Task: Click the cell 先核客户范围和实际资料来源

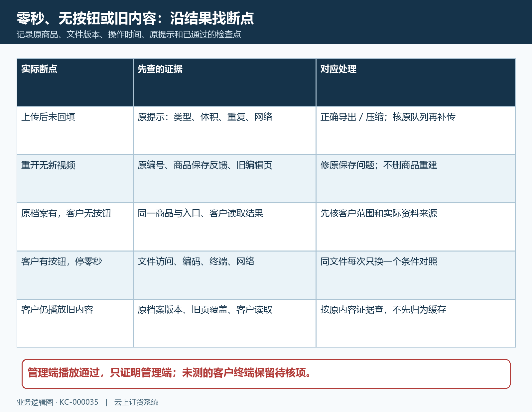Action: tap(416, 227)
